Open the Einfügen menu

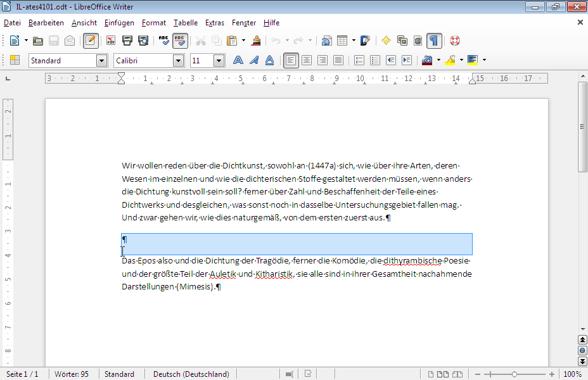click(119, 23)
